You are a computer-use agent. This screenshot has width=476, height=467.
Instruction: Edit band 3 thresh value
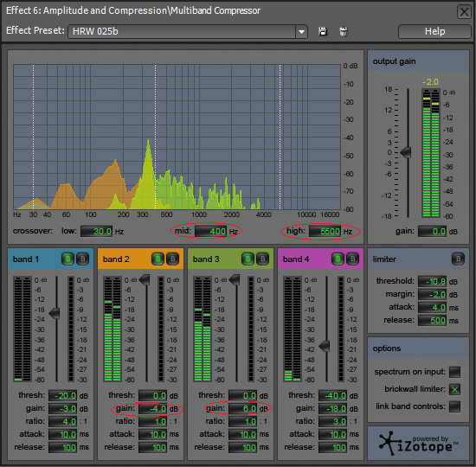click(242, 396)
